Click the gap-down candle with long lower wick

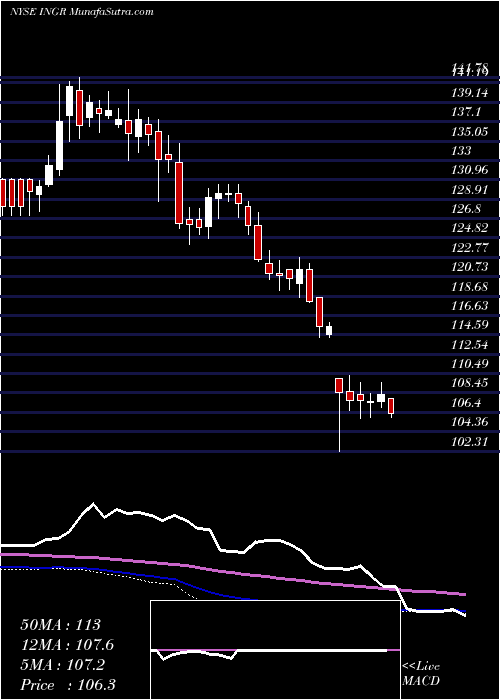[x=339, y=385]
